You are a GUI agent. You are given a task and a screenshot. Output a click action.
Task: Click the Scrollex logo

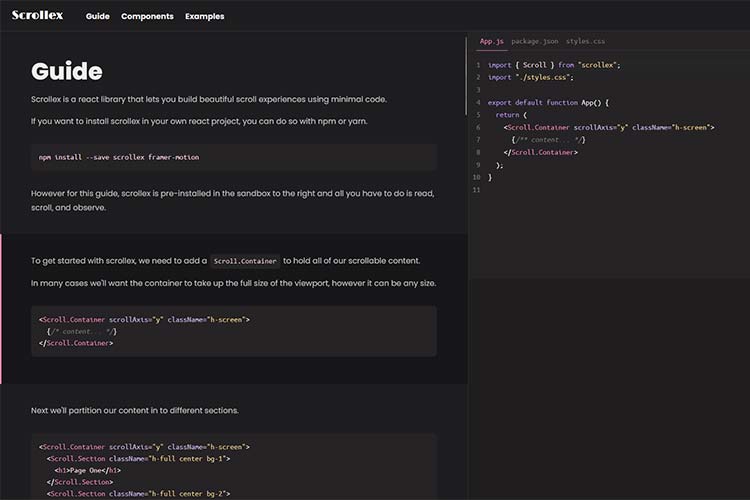point(37,16)
